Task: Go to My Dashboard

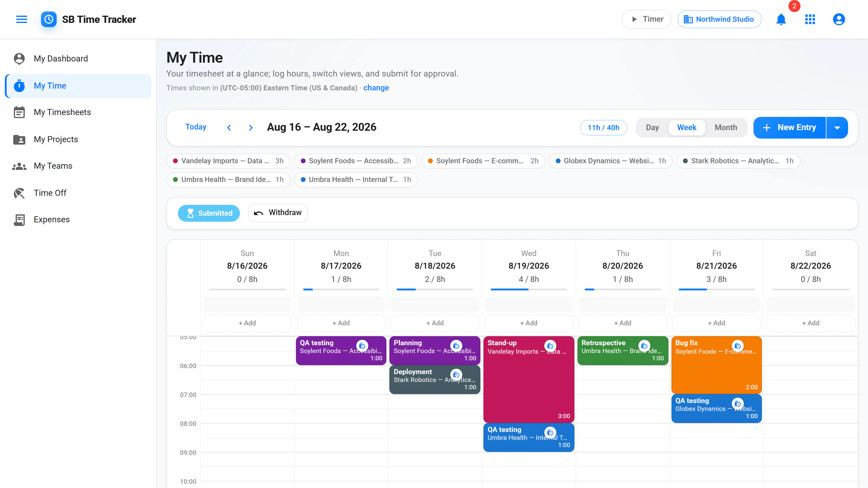Action: click(x=78, y=59)
